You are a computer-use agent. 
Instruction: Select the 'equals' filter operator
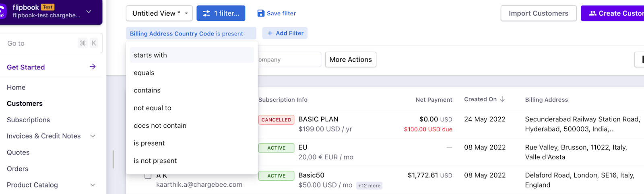tap(144, 73)
